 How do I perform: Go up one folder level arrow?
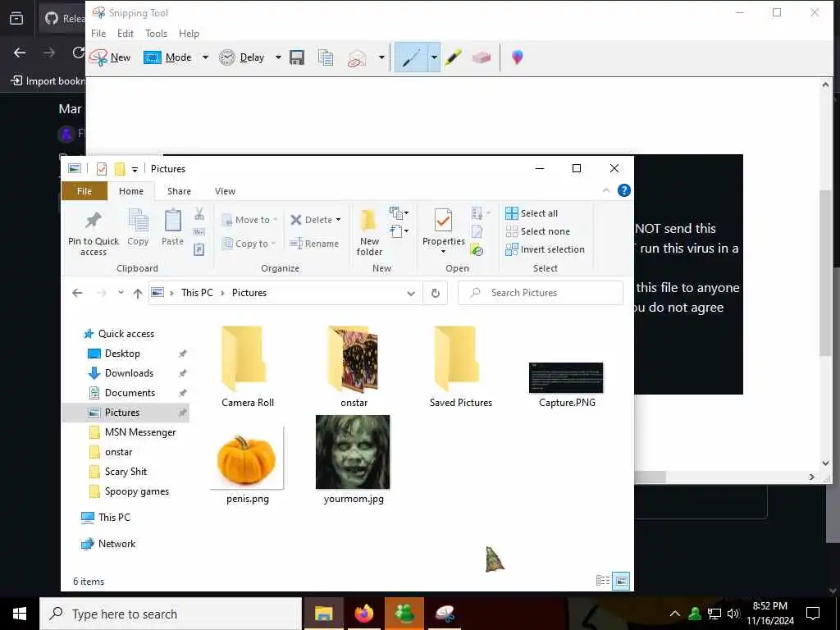point(138,293)
